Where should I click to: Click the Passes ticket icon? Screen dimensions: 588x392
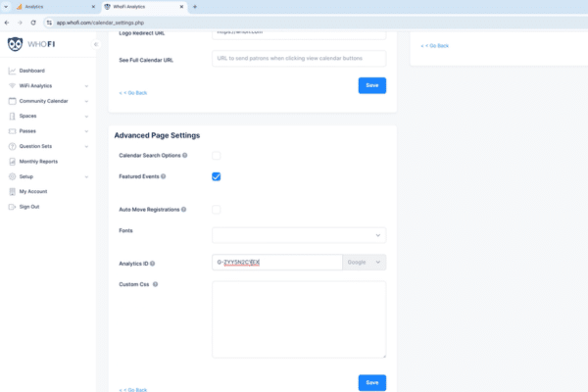coord(12,131)
